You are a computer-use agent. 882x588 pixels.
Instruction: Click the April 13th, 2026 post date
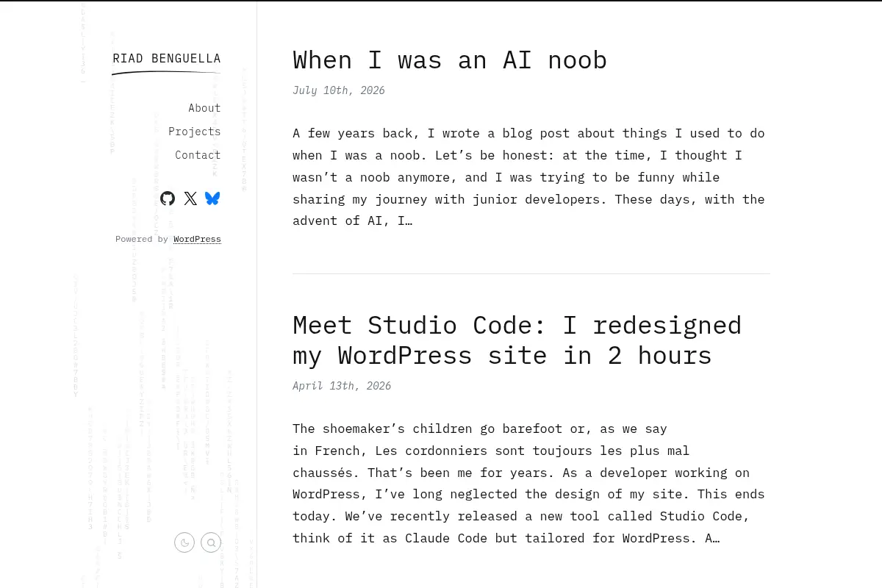point(342,386)
